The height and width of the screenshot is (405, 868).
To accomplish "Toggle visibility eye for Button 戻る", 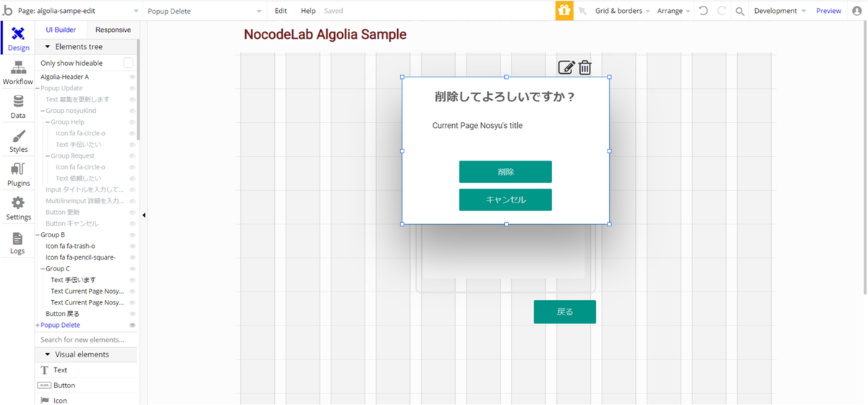I will click(x=132, y=314).
